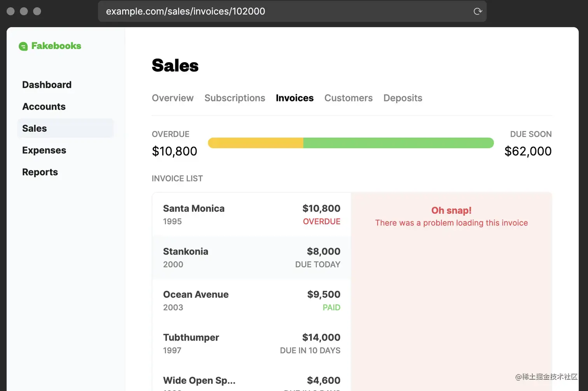Select the Invoices tab
The height and width of the screenshot is (391, 588).
(295, 98)
